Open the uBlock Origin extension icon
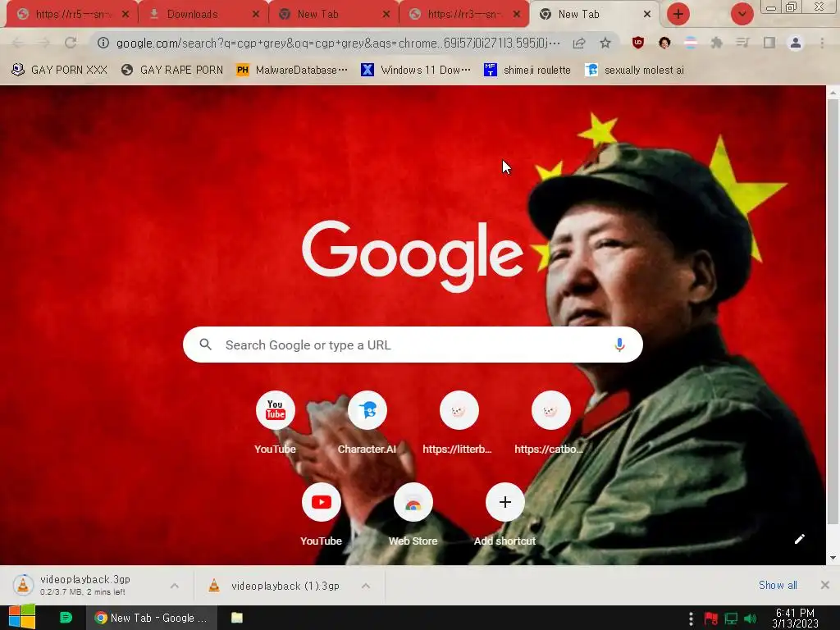Image resolution: width=840 pixels, height=630 pixels. 638,43
